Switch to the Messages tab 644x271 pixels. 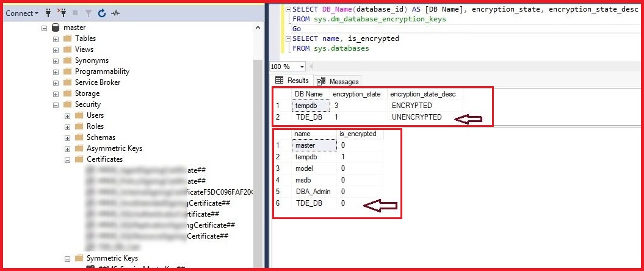[x=338, y=81]
